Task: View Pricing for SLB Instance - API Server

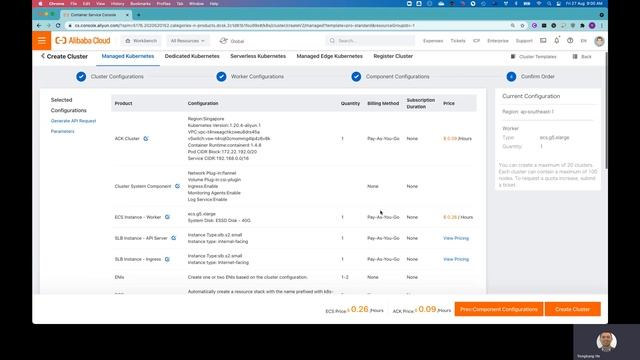Action: (x=456, y=238)
